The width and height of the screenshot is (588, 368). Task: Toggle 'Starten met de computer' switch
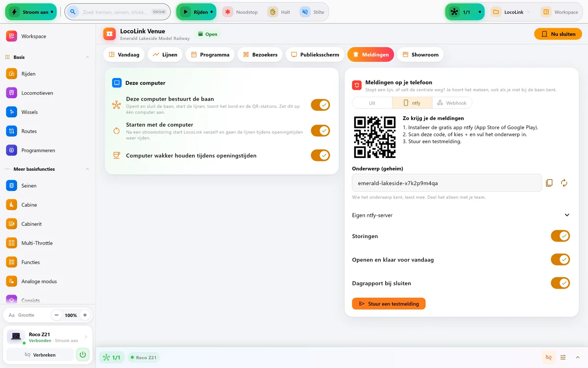click(320, 131)
